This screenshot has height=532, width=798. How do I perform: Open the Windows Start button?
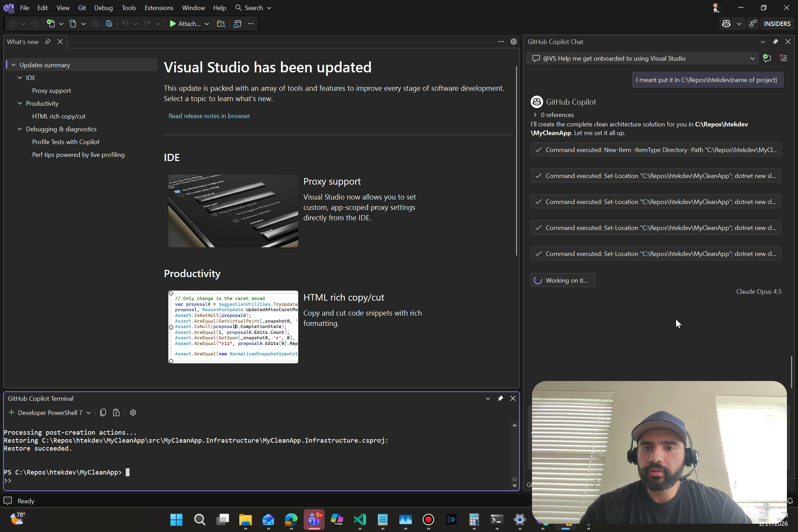176,520
